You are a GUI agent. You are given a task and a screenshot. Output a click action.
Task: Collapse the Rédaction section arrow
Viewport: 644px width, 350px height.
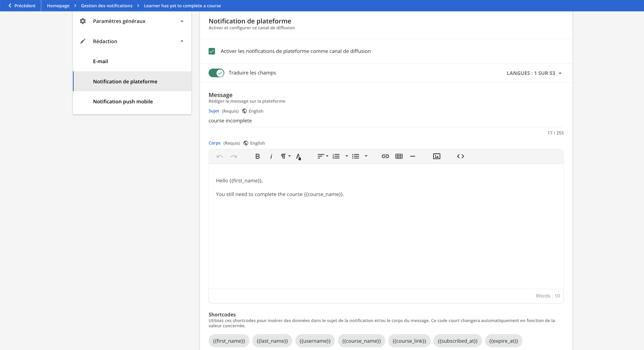182,41
